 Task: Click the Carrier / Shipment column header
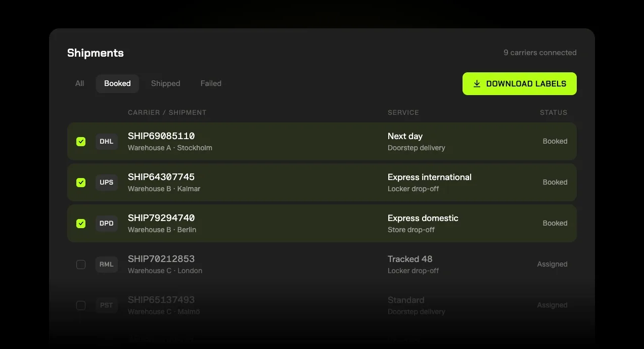click(167, 113)
